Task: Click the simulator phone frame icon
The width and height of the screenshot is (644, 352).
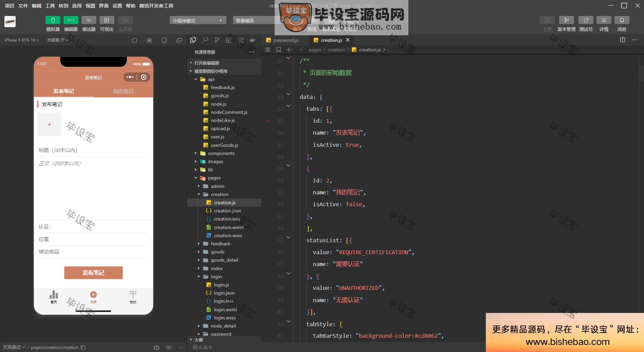Action: click(164, 40)
